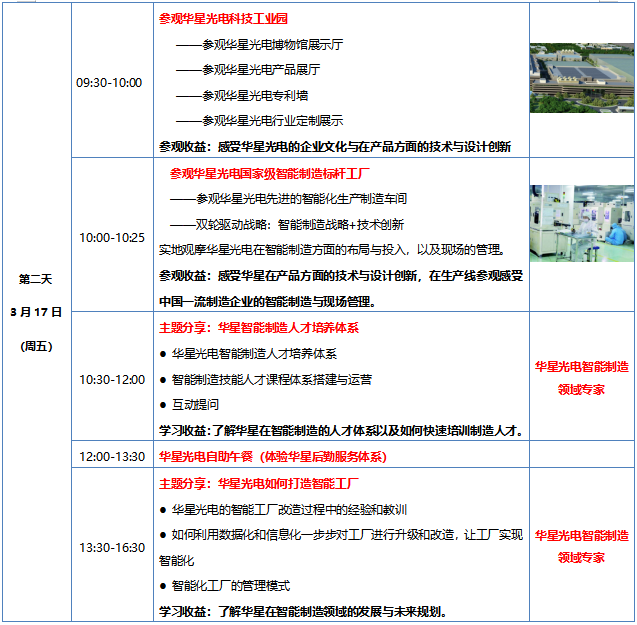
Task: Click the 互动提问 bullet item
Action: click(x=198, y=406)
